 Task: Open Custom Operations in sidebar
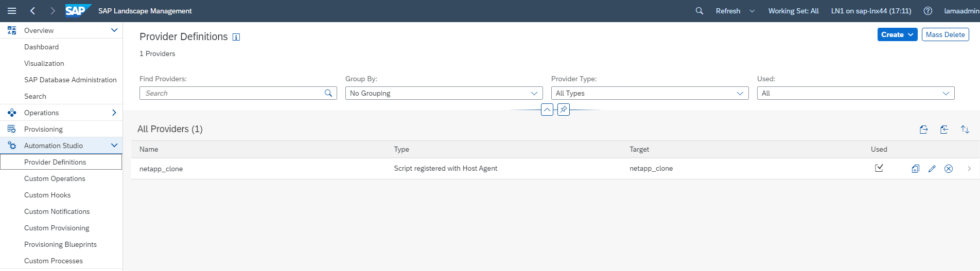click(x=55, y=178)
